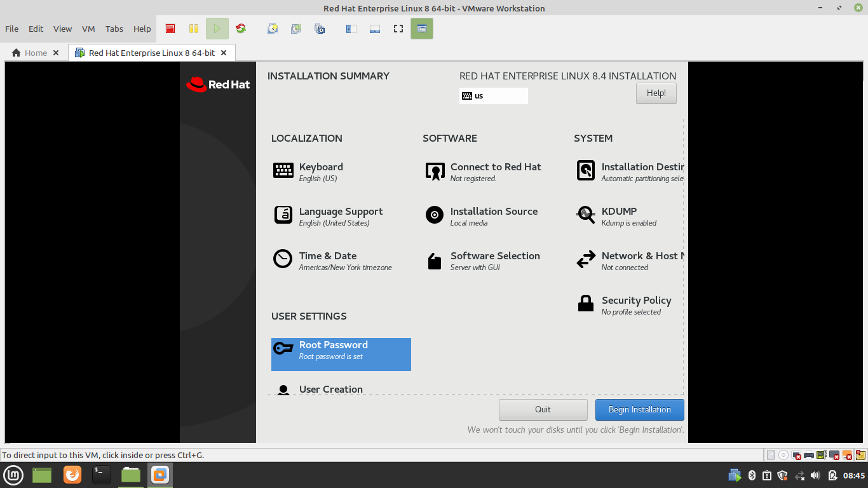Viewport: 868px width, 488px height.
Task: Click the volume speaker tray icon
Action: (x=816, y=475)
